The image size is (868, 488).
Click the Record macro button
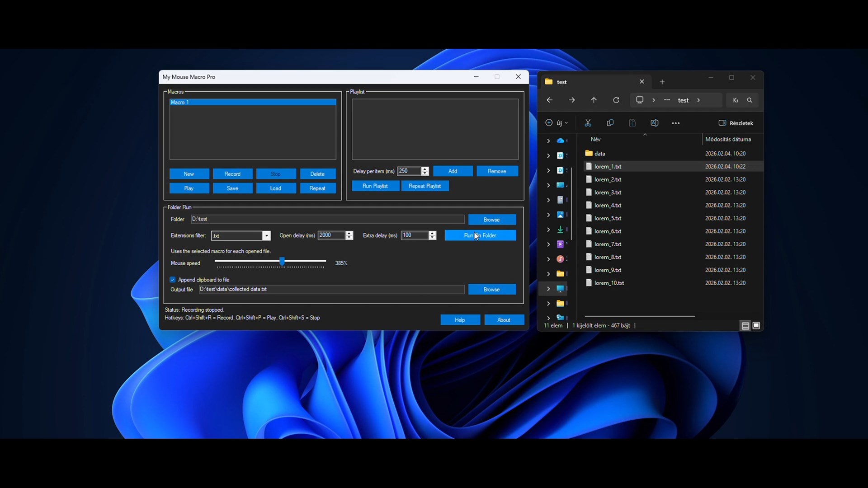[x=232, y=174]
